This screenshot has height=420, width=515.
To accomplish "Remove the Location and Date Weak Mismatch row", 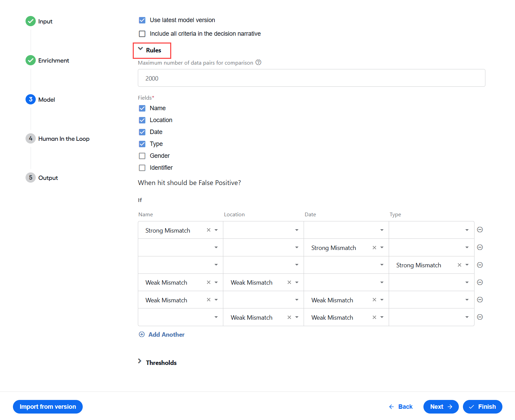I will (480, 317).
